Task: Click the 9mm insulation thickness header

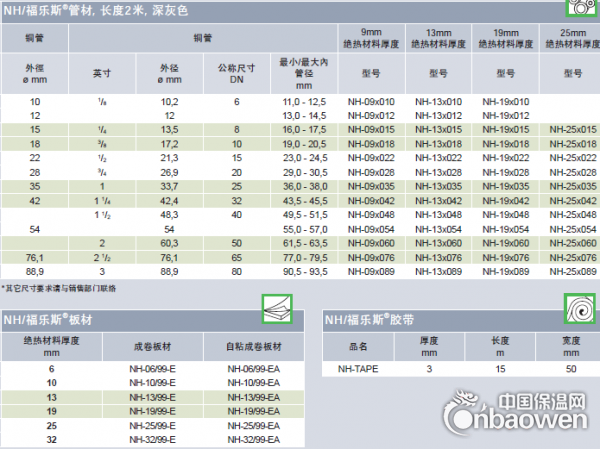Action: coord(371,38)
